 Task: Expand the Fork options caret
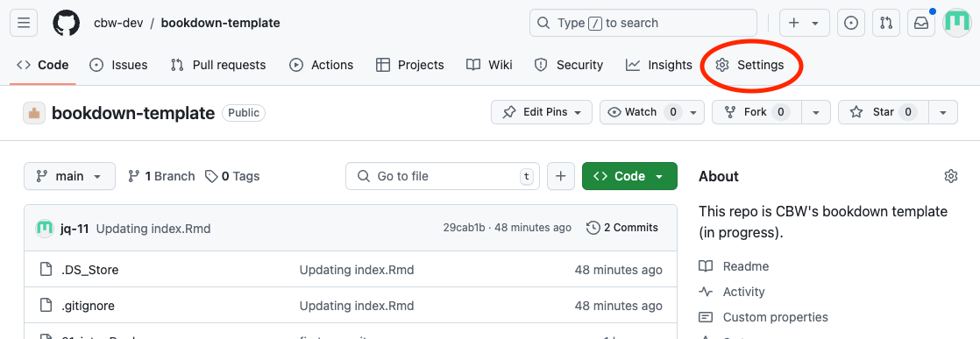pyautogui.click(x=816, y=112)
